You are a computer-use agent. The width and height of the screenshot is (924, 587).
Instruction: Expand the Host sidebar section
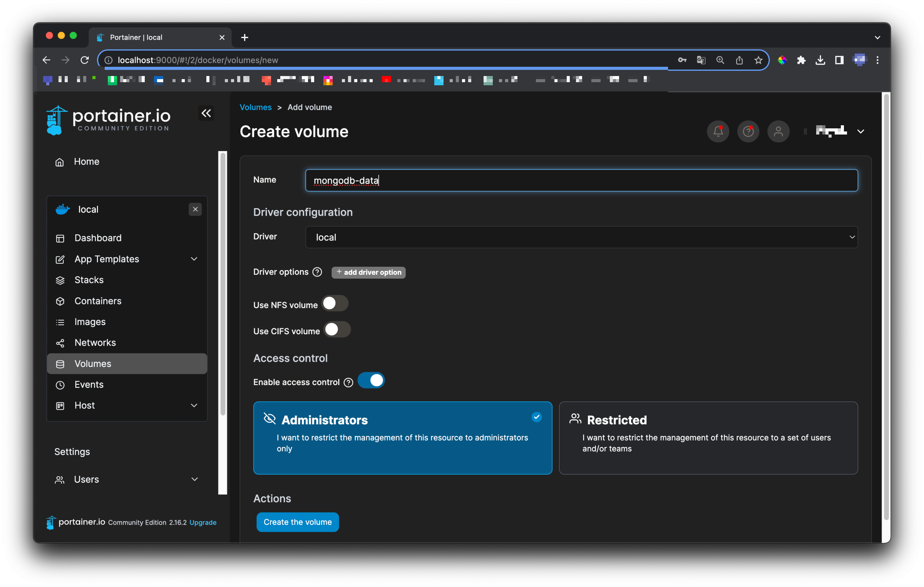(194, 406)
